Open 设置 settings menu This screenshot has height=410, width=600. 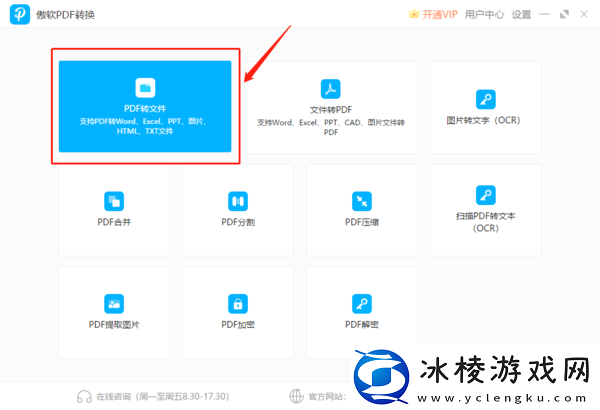click(x=522, y=15)
